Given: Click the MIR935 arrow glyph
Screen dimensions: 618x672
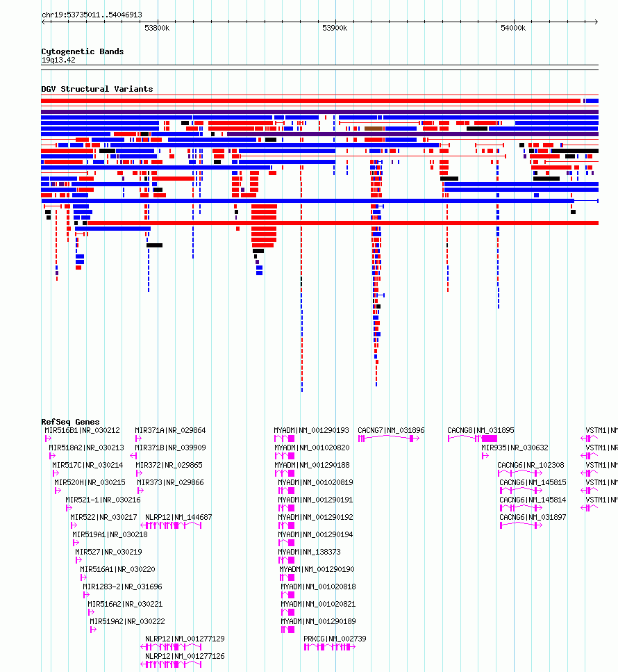Looking at the screenshot, I should click(x=485, y=456).
